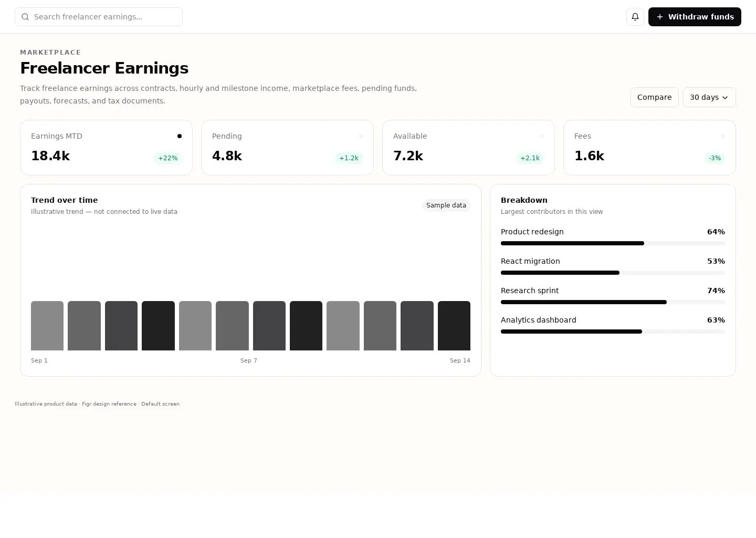Click the Analytics dashboard label
The image size is (756, 538).
point(539,320)
